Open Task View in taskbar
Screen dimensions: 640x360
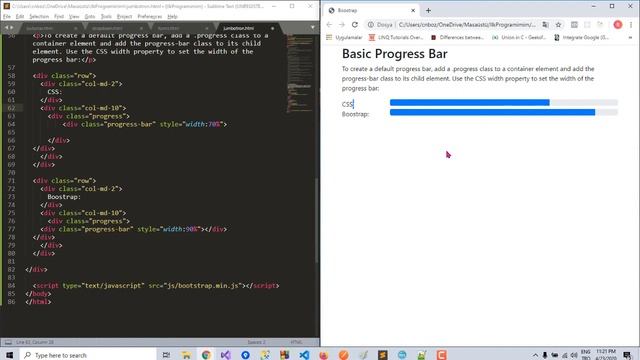[166, 355]
